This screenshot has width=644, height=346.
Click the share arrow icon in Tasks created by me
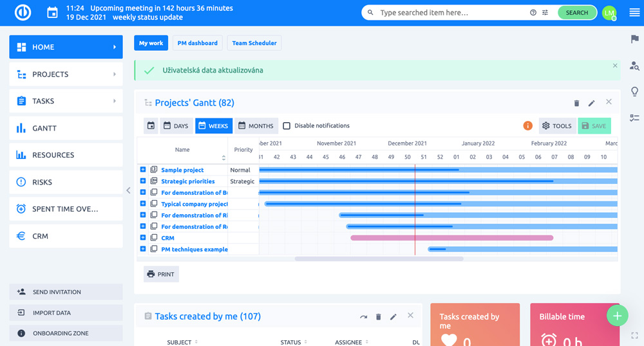(363, 316)
